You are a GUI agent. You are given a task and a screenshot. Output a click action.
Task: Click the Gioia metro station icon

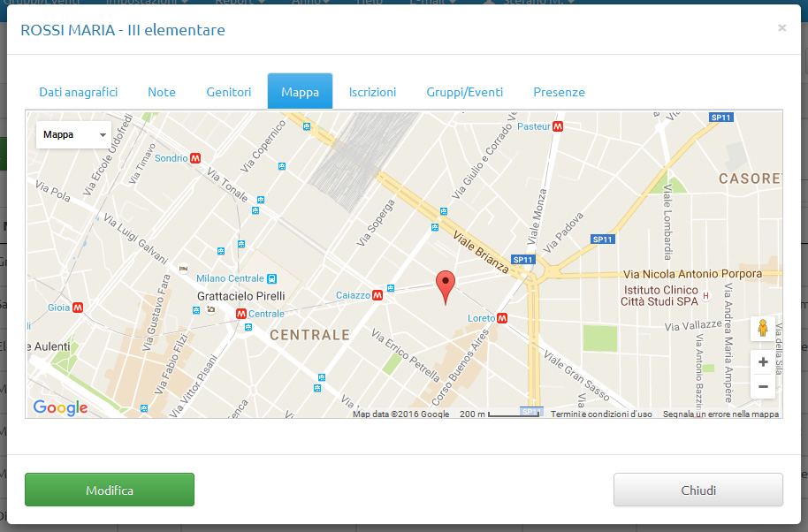[x=78, y=308]
